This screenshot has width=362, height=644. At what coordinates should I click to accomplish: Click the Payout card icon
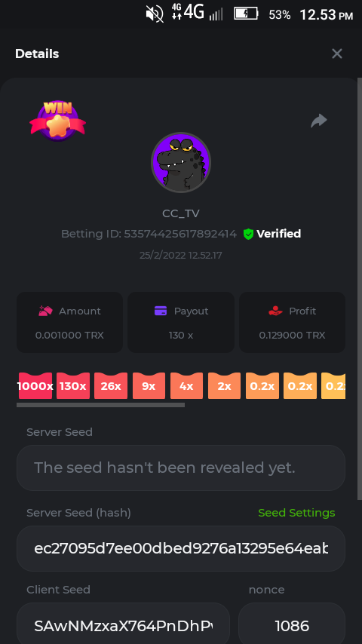161,311
